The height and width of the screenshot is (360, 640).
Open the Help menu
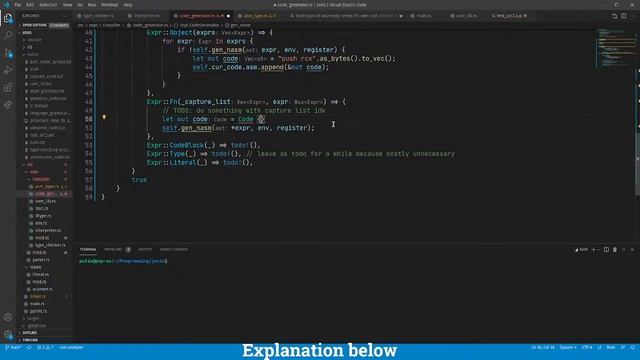click(x=128, y=5)
